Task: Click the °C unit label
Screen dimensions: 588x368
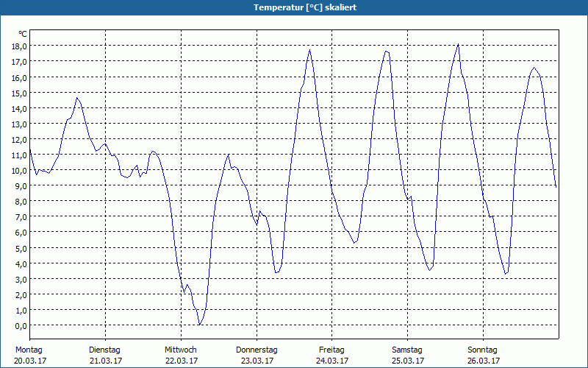Action: coord(23,34)
